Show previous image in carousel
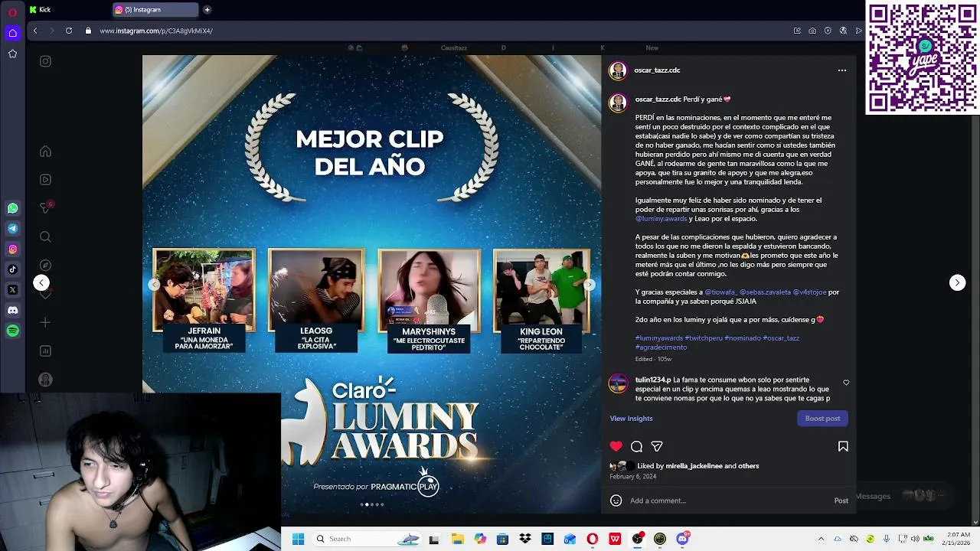Image resolution: width=980 pixels, height=551 pixels. 154,285
